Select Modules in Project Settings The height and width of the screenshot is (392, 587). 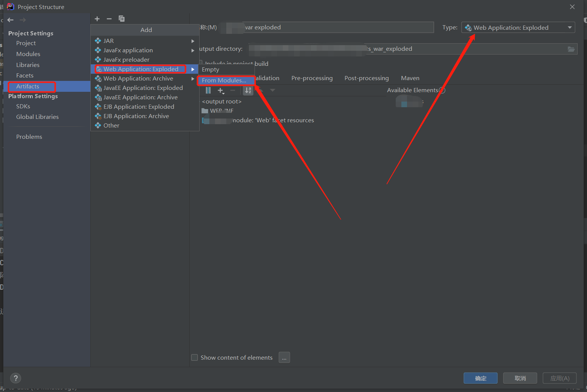point(28,54)
